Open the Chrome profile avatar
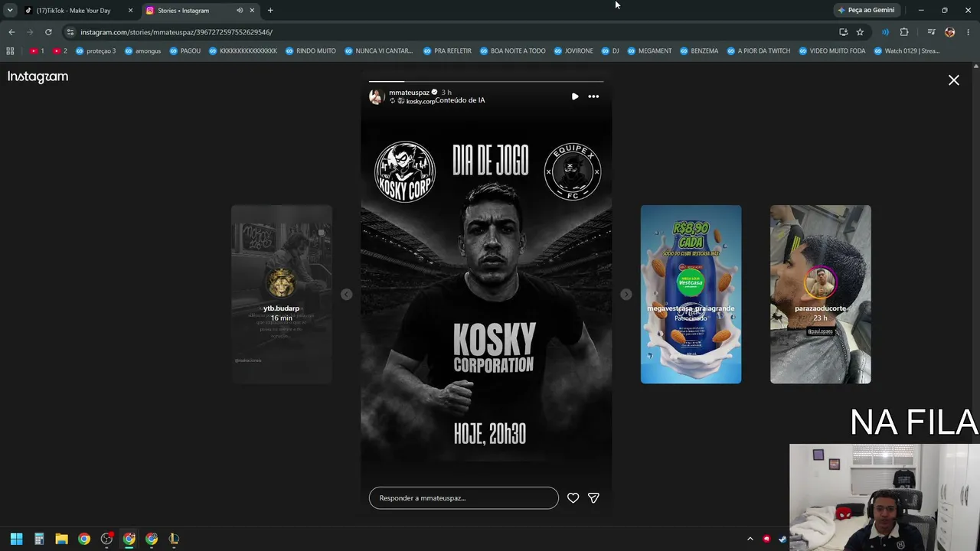 click(x=950, y=32)
